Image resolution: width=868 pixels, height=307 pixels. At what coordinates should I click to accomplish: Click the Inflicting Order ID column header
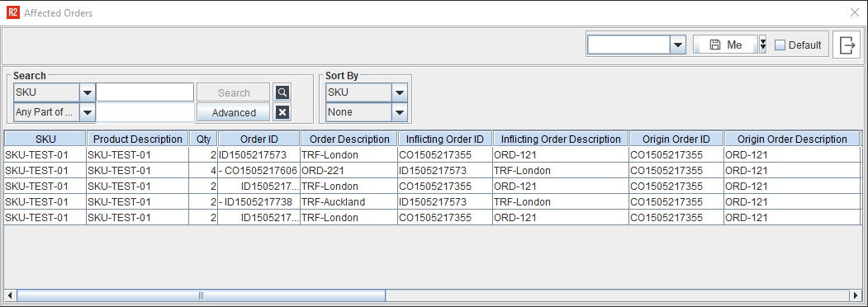pos(445,139)
